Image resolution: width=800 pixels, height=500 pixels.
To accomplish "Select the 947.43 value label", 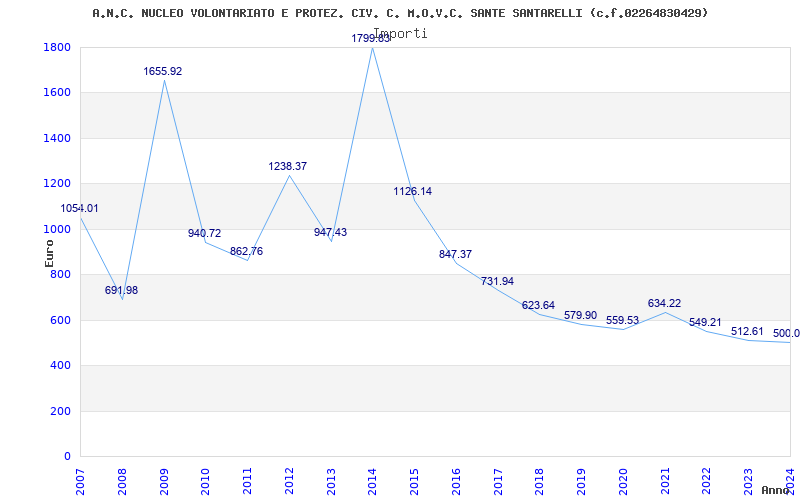I will pyautogui.click(x=330, y=233).
